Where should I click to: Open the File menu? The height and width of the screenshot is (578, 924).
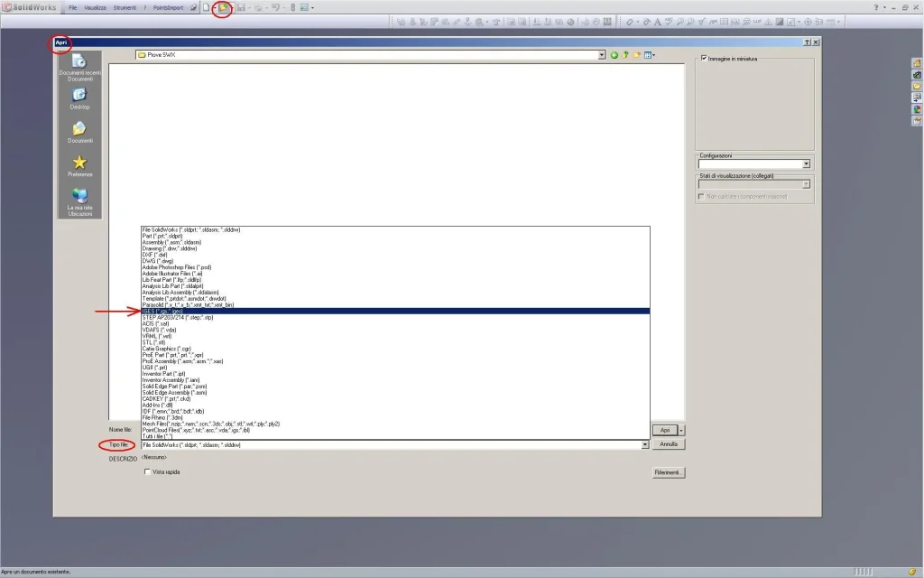point(72,7)
